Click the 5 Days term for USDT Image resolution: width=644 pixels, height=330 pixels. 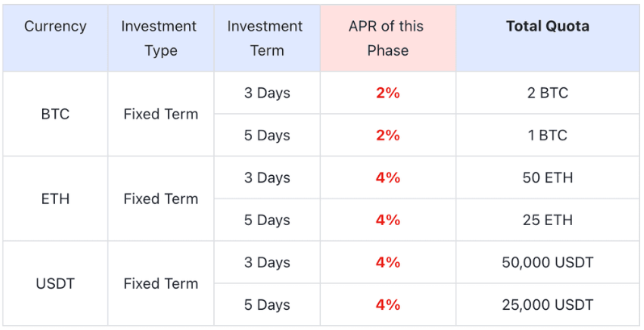pos(267,305)
